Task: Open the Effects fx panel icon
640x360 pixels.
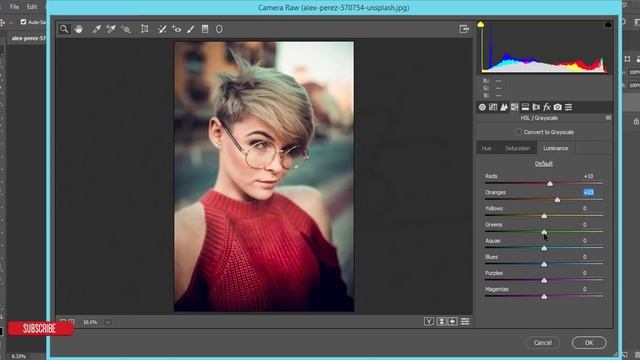Action: (547, 107)
